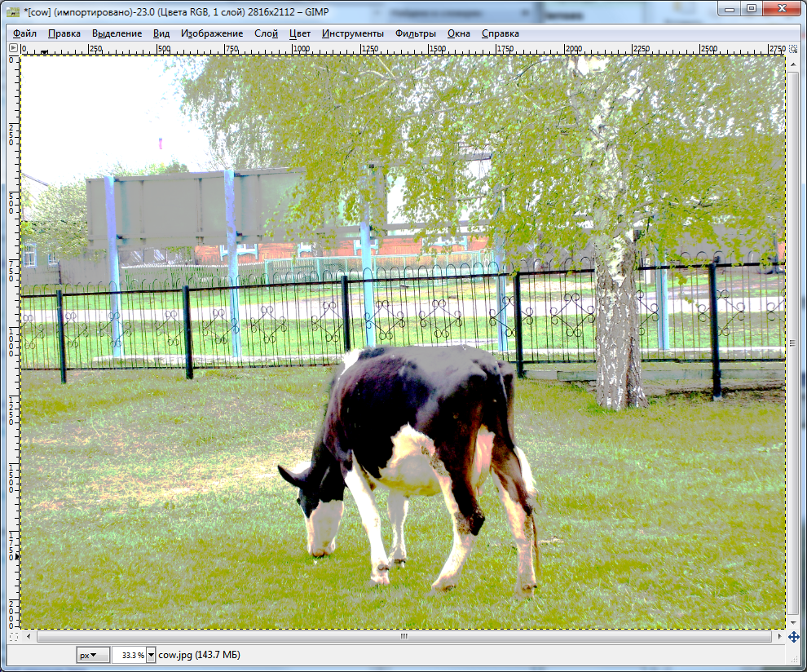Screen dimensions: 807x672
Task: Click the vertical ruler at the top zero mark
Action: (12, 61)
